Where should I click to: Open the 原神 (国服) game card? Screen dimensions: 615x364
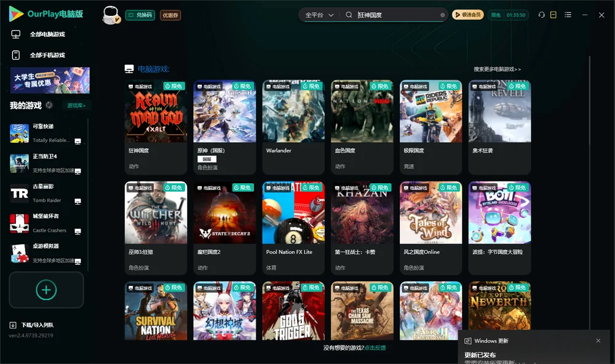point(224,127)
